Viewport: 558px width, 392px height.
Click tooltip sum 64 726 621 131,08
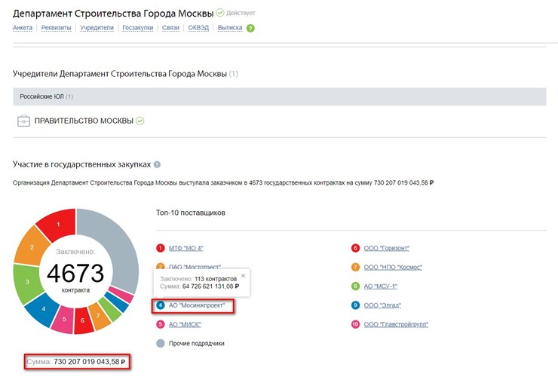[210, 286]
